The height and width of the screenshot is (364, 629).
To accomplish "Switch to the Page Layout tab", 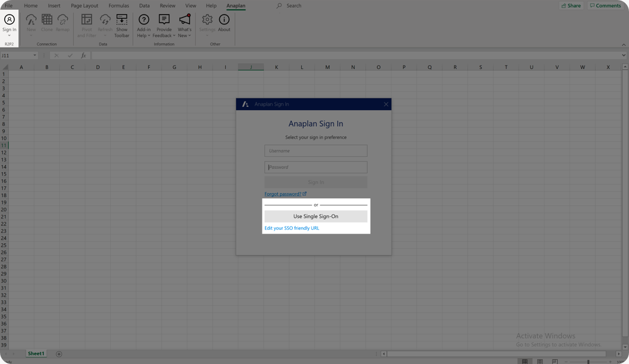I will coord(84,6).
